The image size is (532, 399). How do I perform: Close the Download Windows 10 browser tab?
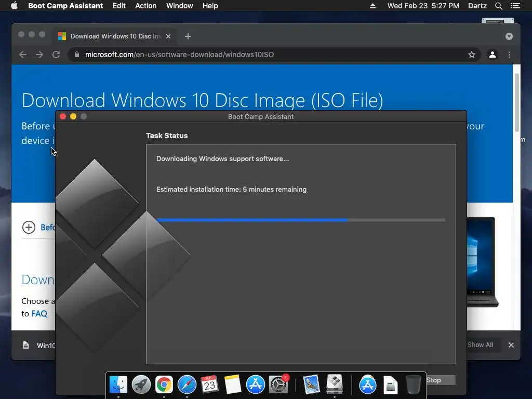(x=168, y=36)
